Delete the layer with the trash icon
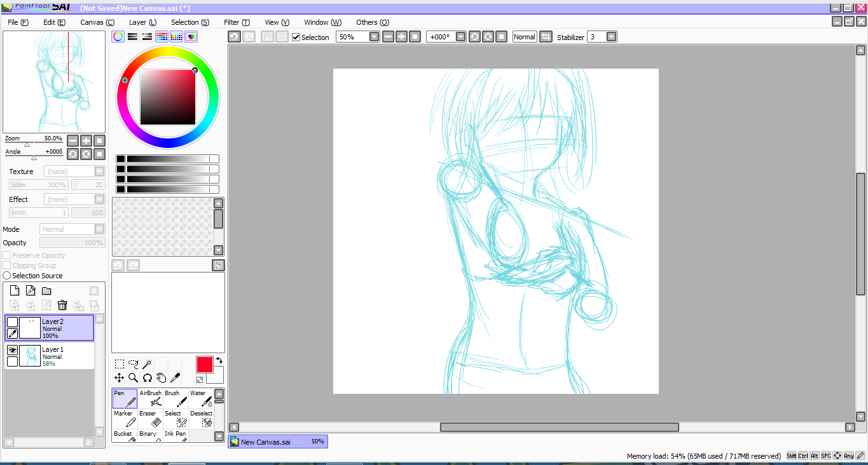 tap(62, 306)
